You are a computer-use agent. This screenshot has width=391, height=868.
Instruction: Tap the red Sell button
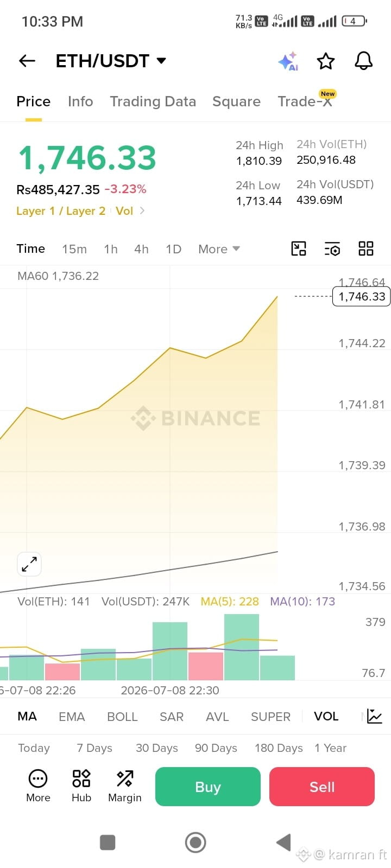tap(322, 787)
